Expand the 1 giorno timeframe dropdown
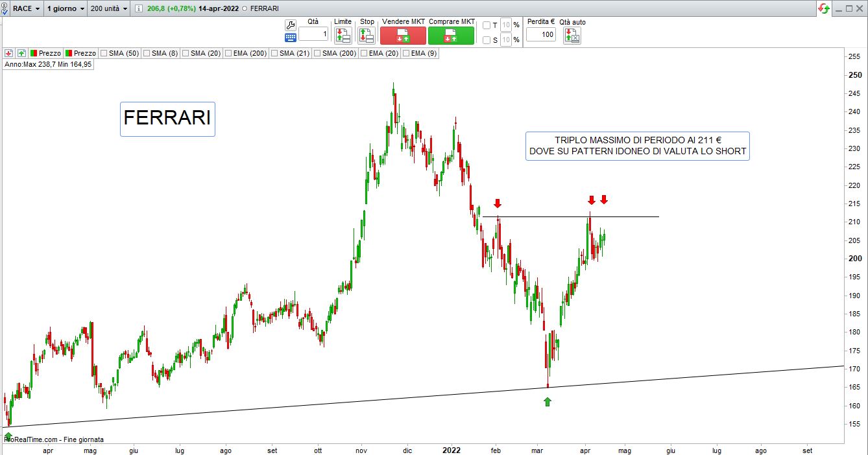 pos(66,8)
